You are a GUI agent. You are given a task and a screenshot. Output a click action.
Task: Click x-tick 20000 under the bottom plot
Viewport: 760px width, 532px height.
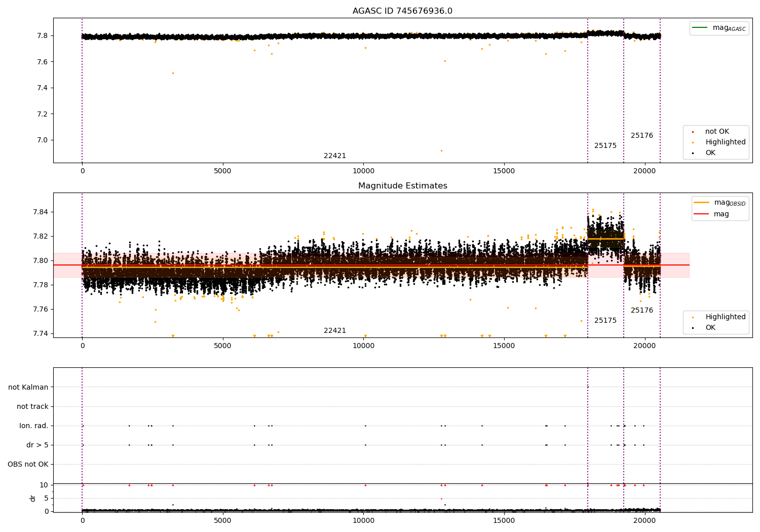pos(644,521)
